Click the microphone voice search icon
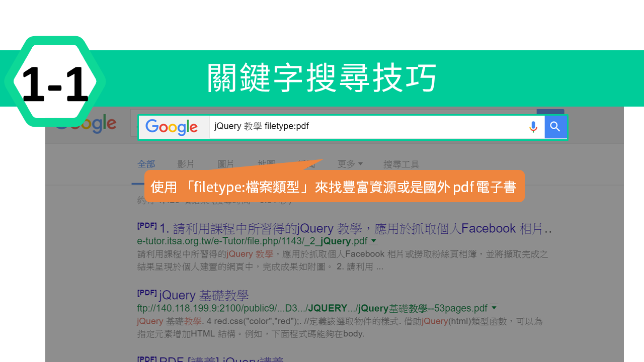644x362 pixels. point(533,127)
